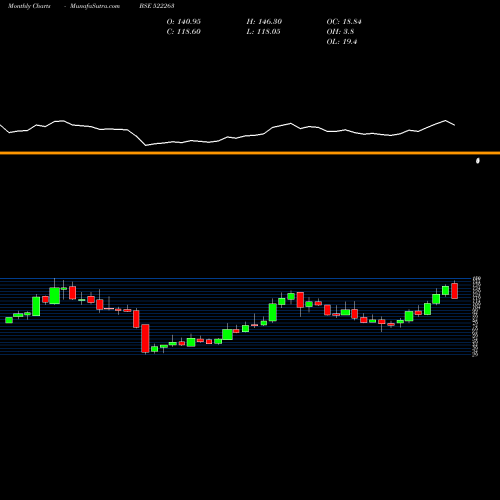Select the 'L: 118.05' low value

263,32
